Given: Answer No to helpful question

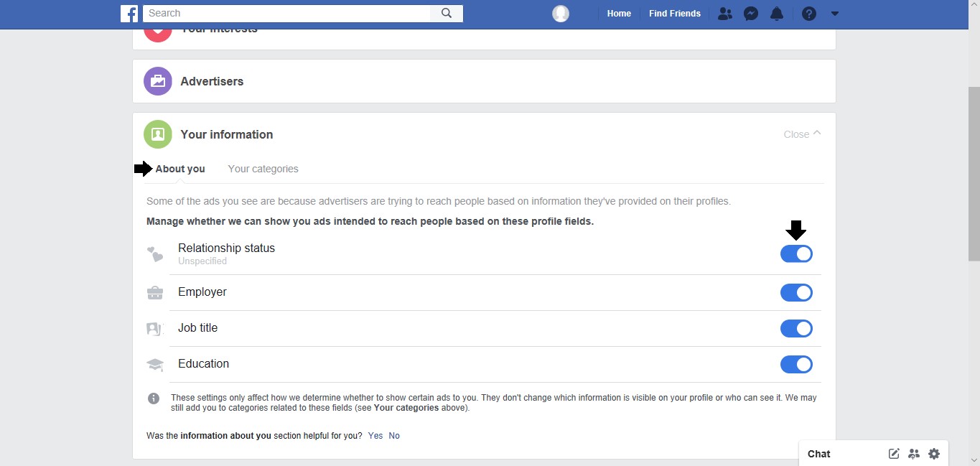Looking at the screenshot, I should point(394,436).
